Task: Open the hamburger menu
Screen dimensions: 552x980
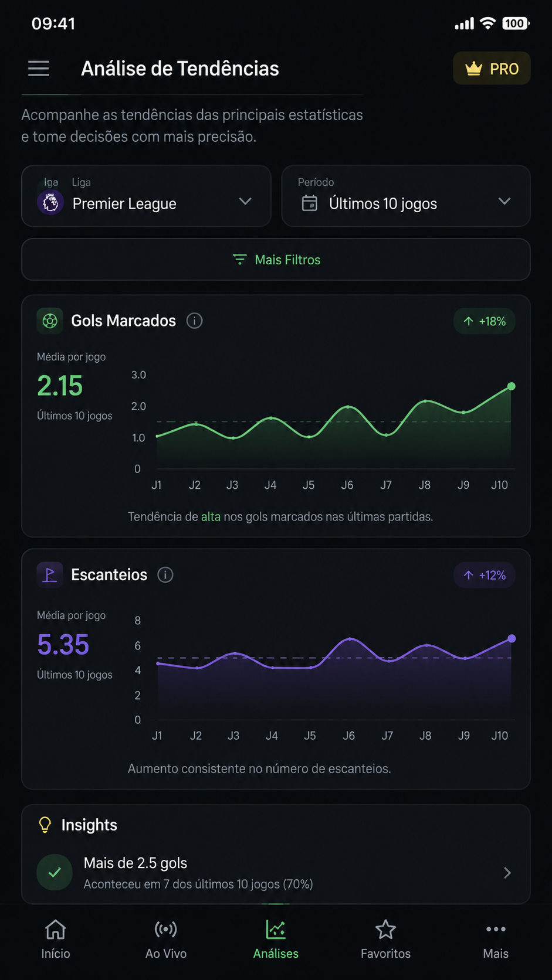Action: (x=39, y=69)
